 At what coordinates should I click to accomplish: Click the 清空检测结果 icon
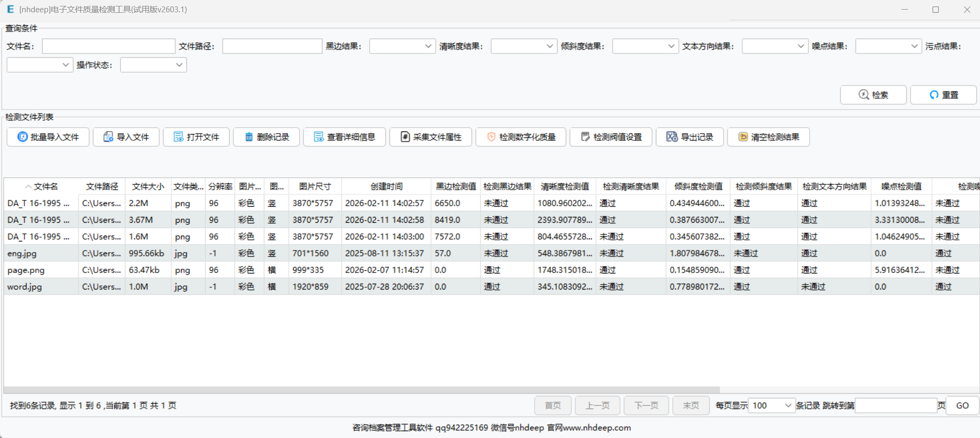743,137
